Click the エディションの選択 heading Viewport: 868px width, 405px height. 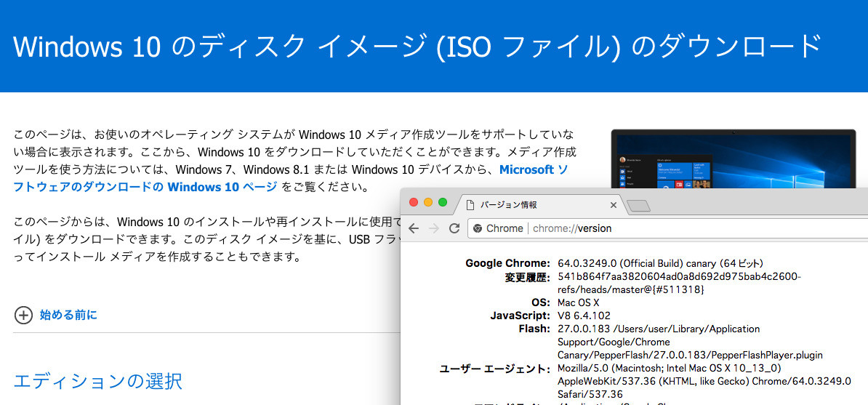[97, 381]
